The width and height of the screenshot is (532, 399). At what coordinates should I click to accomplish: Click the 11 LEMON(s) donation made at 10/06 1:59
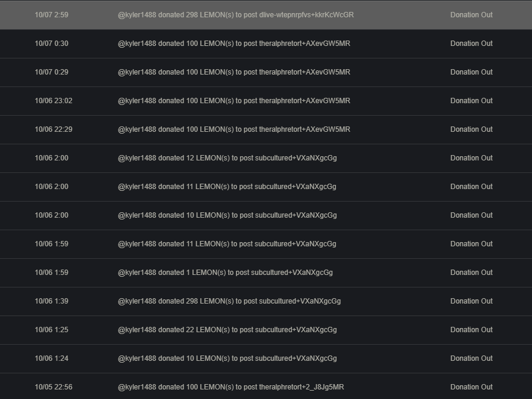click(227, 244)
